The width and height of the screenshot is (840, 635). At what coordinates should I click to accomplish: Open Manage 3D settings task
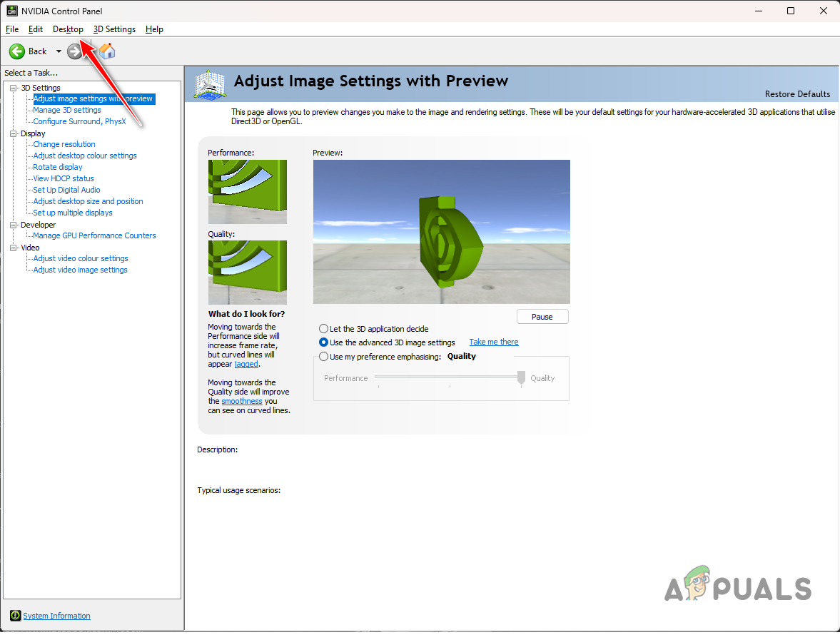pos(67,111)
